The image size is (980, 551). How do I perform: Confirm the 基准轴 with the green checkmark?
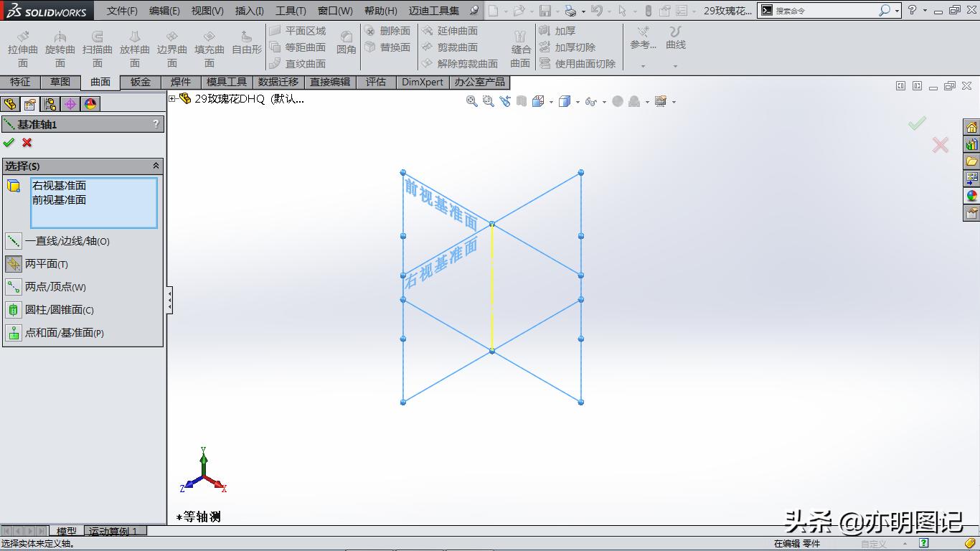tap(10, 142)
